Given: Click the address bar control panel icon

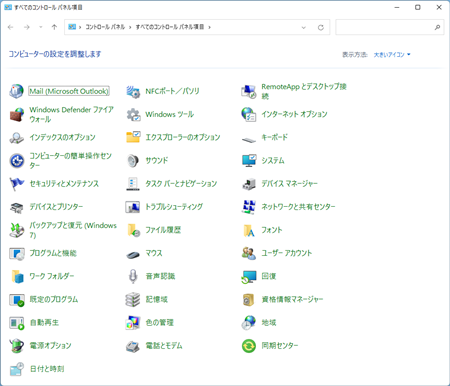Looking at the screenshot, I should point(72,27).
